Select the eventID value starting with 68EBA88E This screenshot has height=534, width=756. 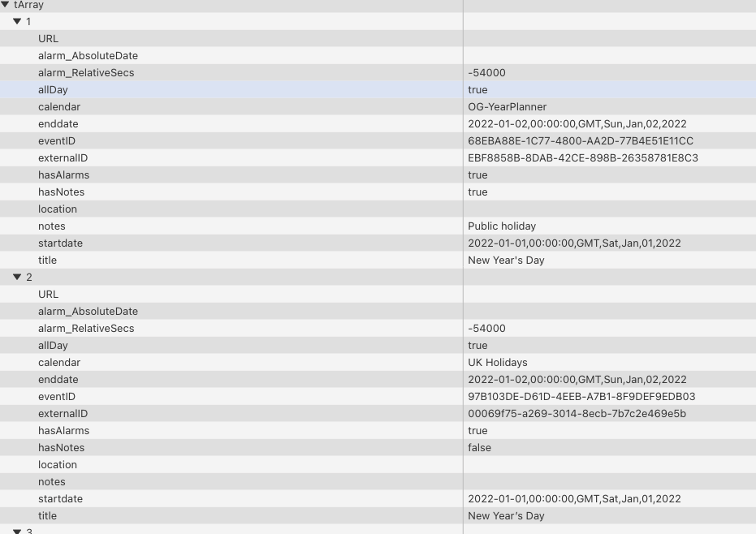[581, 141]
